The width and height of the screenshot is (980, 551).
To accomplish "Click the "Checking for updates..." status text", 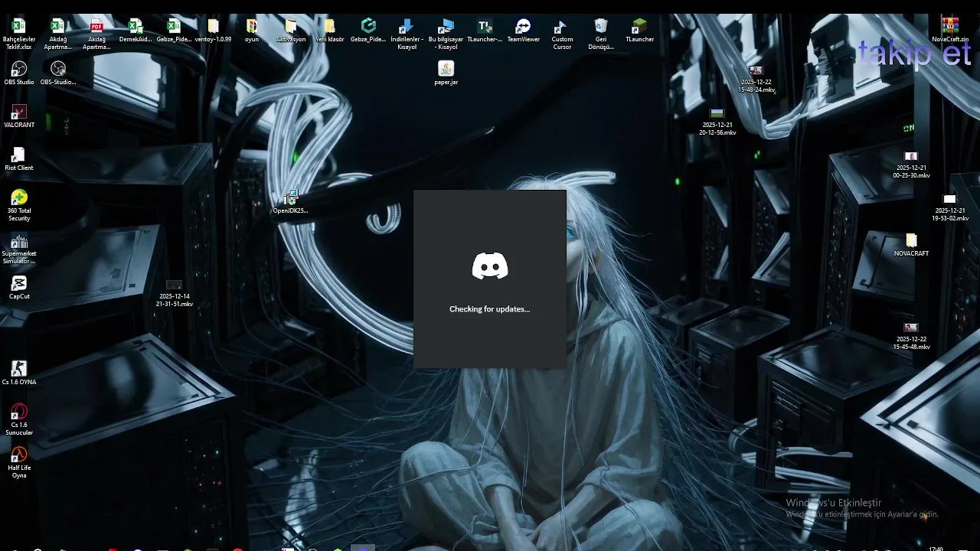I will pyautogui.click(x=490, y=309).
